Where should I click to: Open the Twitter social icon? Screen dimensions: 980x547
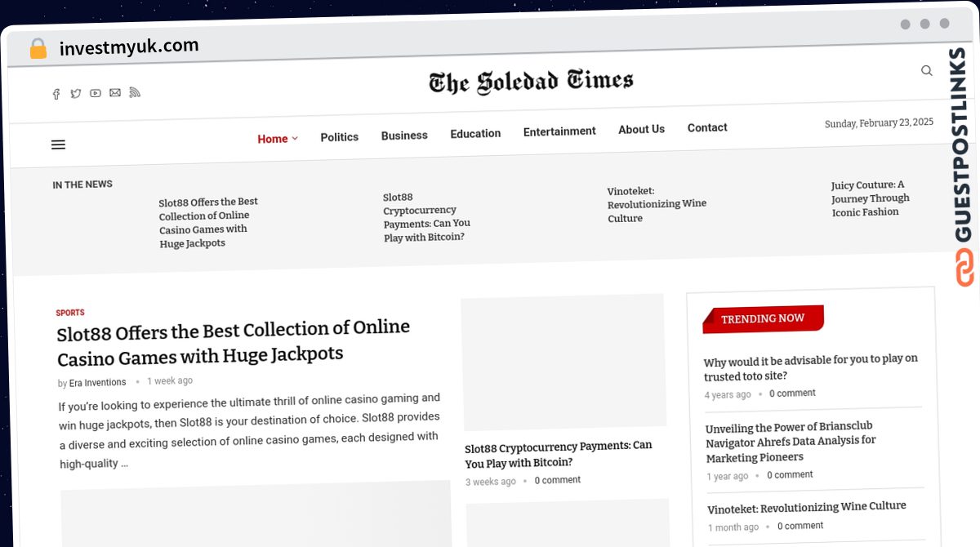[76, 94]
